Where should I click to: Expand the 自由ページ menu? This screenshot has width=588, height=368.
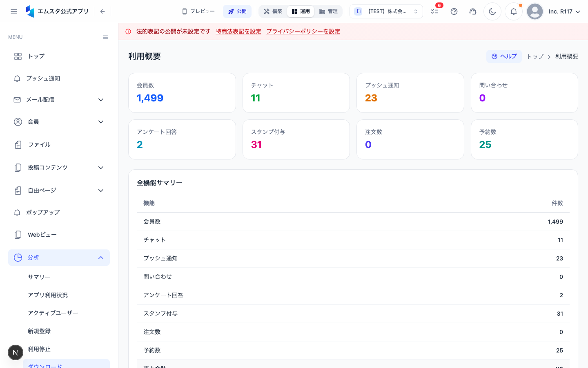point(59,191)
